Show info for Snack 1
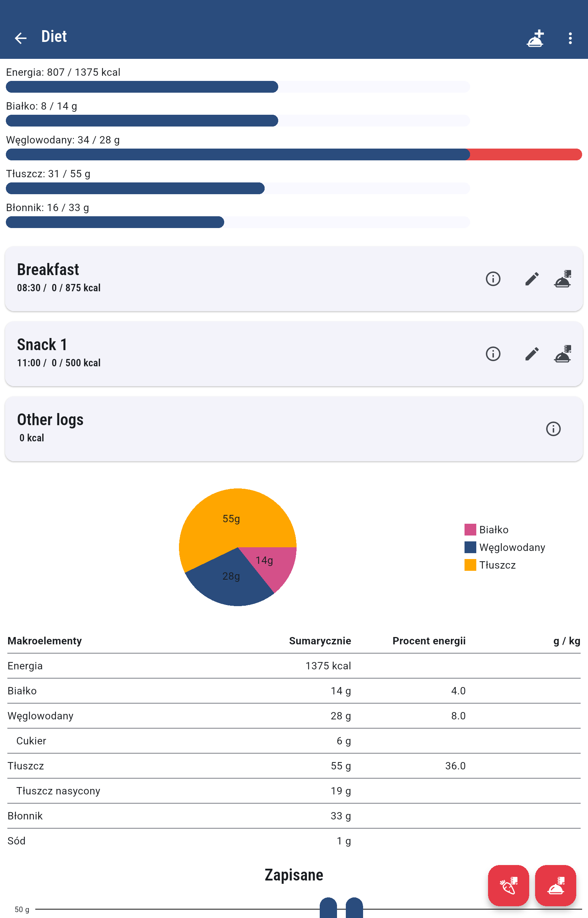The height and width of the screenshot is (918, 588). point(493,354)
